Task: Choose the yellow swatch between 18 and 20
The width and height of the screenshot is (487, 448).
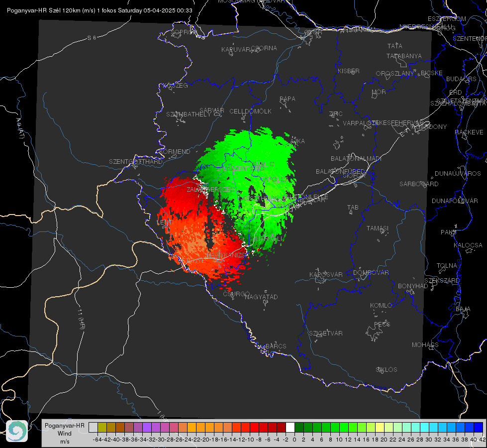Action: (380, 427)
